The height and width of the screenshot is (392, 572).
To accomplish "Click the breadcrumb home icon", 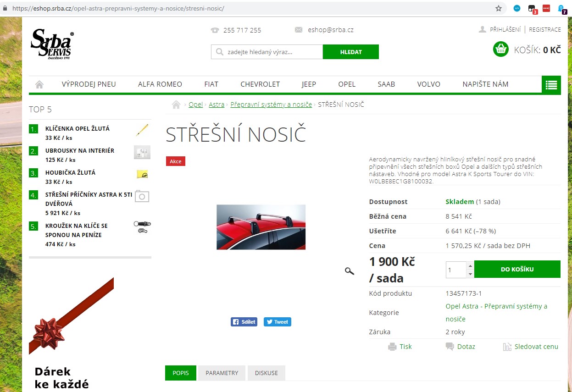I will coord(176,105).
